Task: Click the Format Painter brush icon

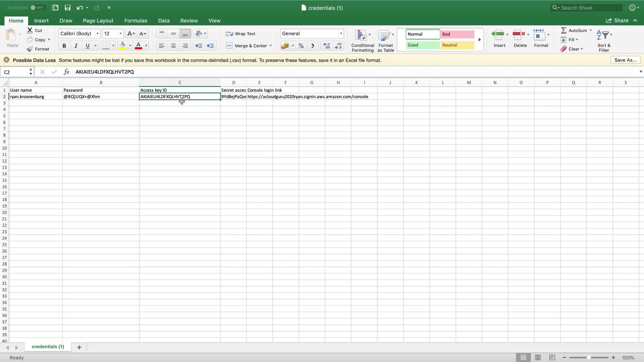Action: point(30,49)
